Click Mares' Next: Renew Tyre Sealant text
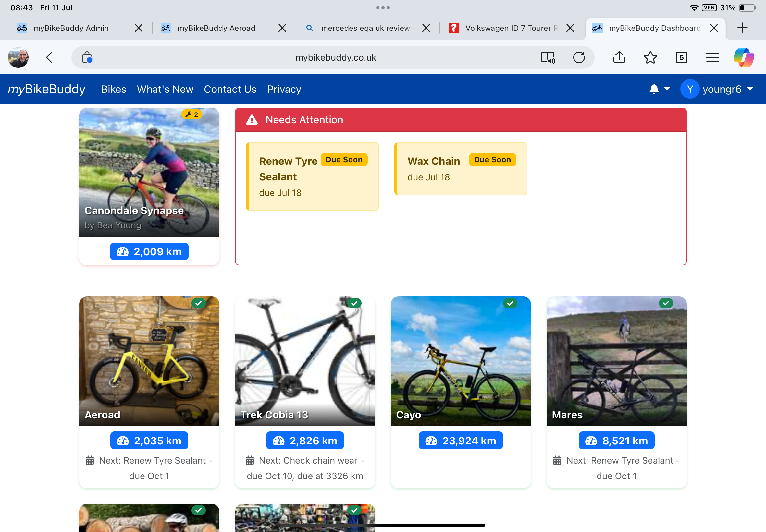The width and height of the screenshot is (766, 532). [616, 468]
